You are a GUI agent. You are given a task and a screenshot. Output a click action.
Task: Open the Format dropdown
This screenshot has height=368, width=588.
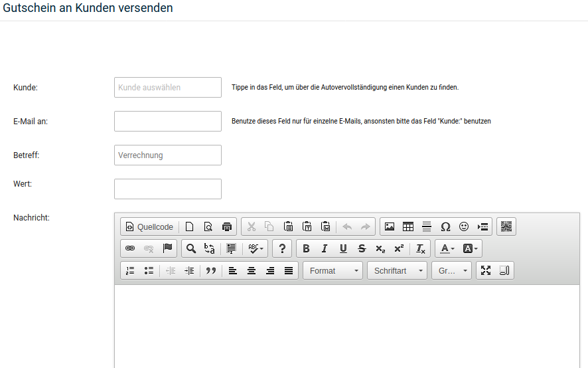(332, 270)
